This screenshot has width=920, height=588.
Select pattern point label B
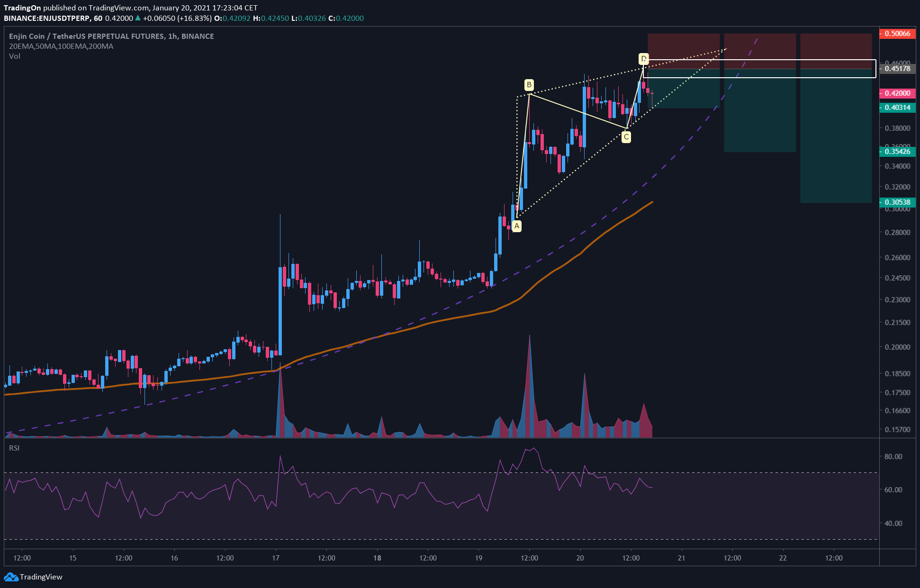click(x=529, y=85)
